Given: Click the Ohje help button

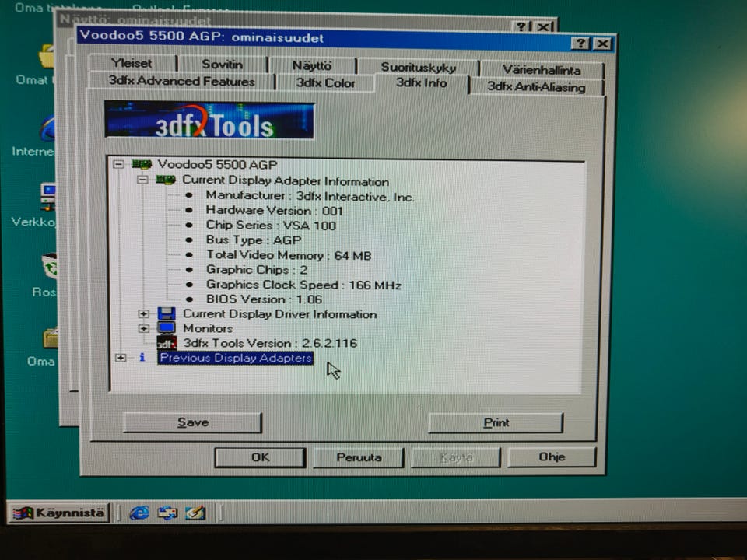Looking at the screenshot, I should 552,457.
